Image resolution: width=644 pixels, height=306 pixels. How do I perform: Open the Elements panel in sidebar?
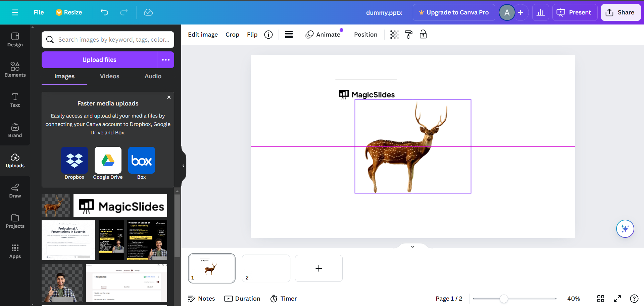coord(15,70)
